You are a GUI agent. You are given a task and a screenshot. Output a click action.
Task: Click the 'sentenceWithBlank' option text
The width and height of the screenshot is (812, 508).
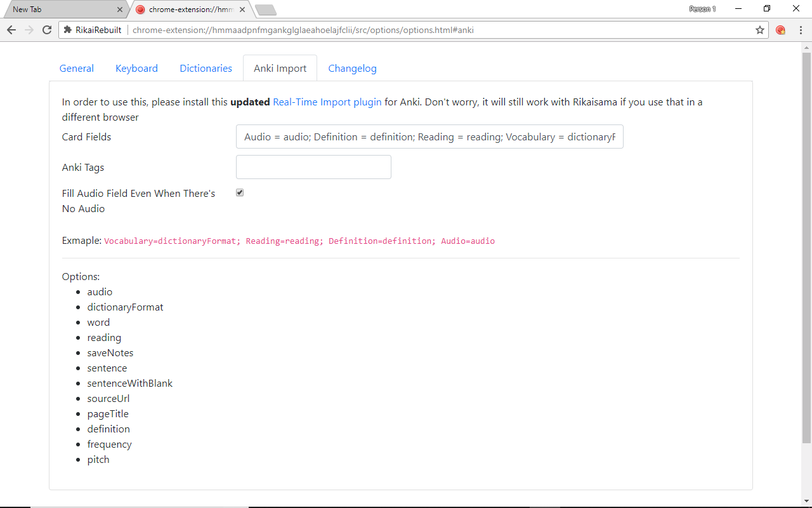[130, 384]
